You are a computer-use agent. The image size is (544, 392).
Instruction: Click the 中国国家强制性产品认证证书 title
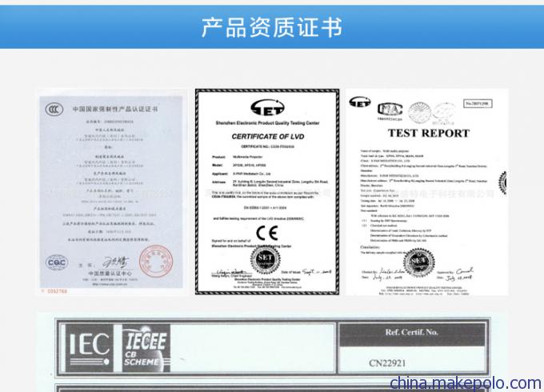tap(115, 110)
